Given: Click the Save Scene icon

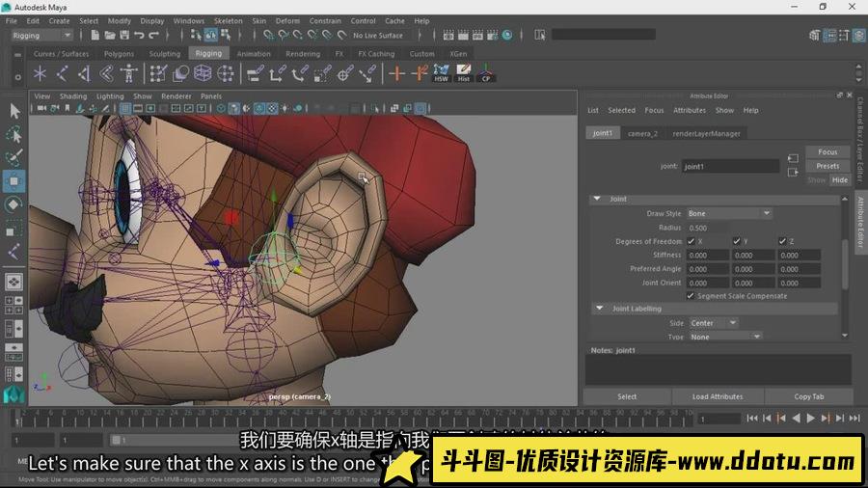Looking at the screenshot, I should tap(124, 35).
